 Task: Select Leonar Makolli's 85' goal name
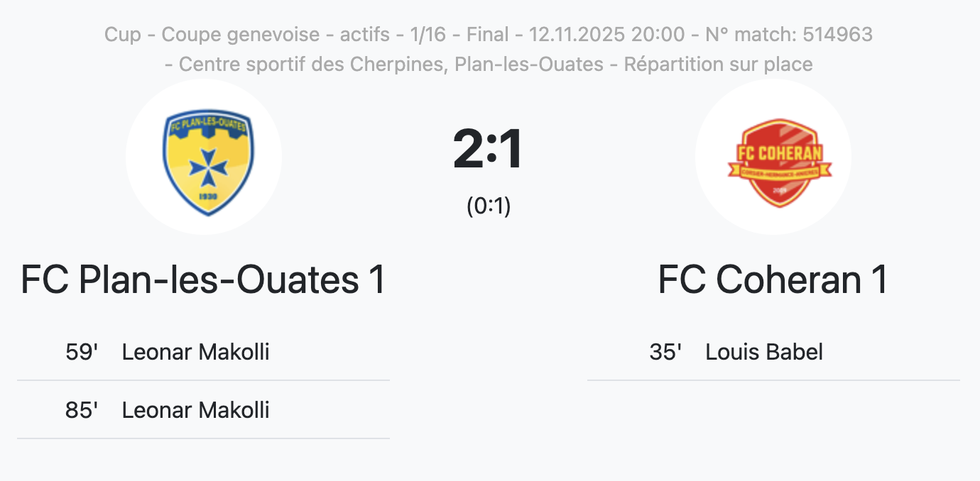(195, 410)
